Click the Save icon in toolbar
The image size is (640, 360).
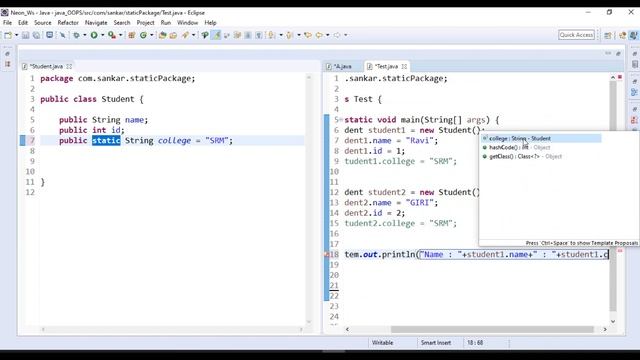[25, 35]
